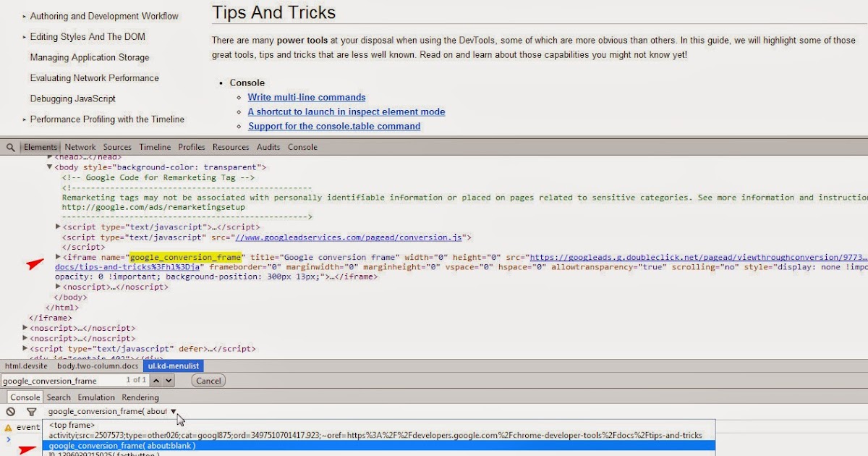Select the drawer Rendering tab
Image resolution: width=868 pixels, height=456 pixels.
140,397
